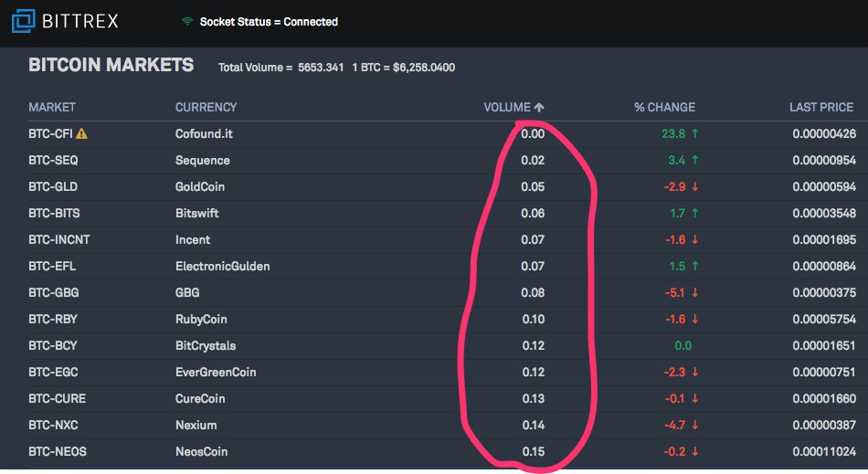Select the EverGreenCoin currency name
This screenshot has width=868, height=474.
[216, 373]
